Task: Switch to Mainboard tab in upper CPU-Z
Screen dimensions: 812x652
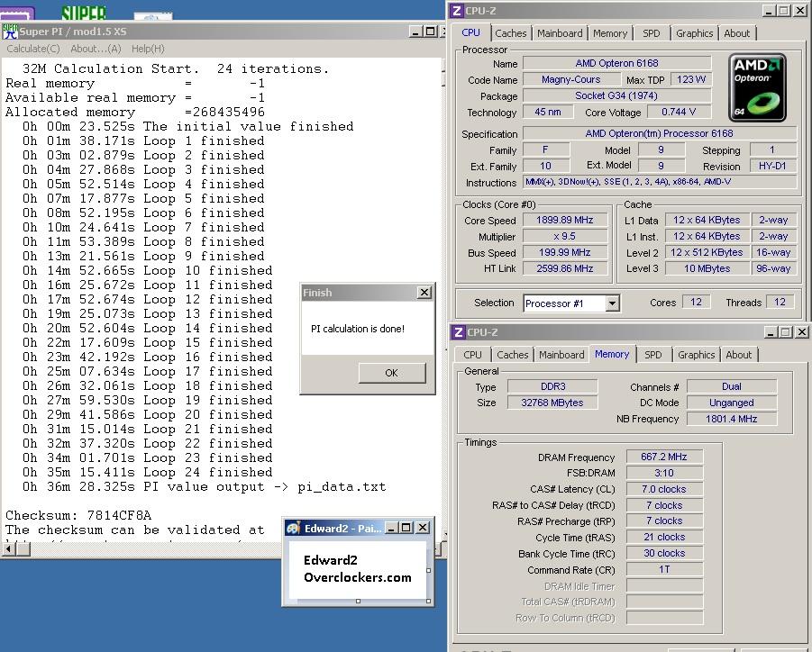Action: pyautogui.click(x=560, y=33)
